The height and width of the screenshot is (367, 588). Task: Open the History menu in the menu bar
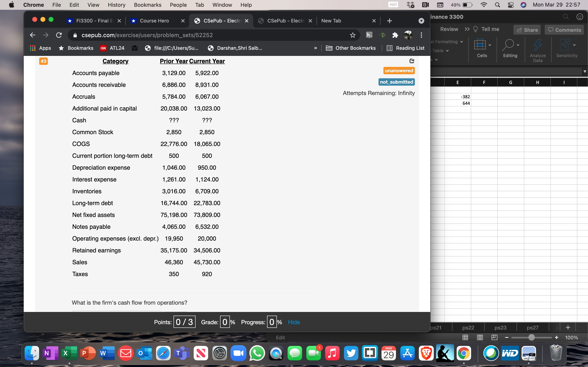tap(116, 5)
